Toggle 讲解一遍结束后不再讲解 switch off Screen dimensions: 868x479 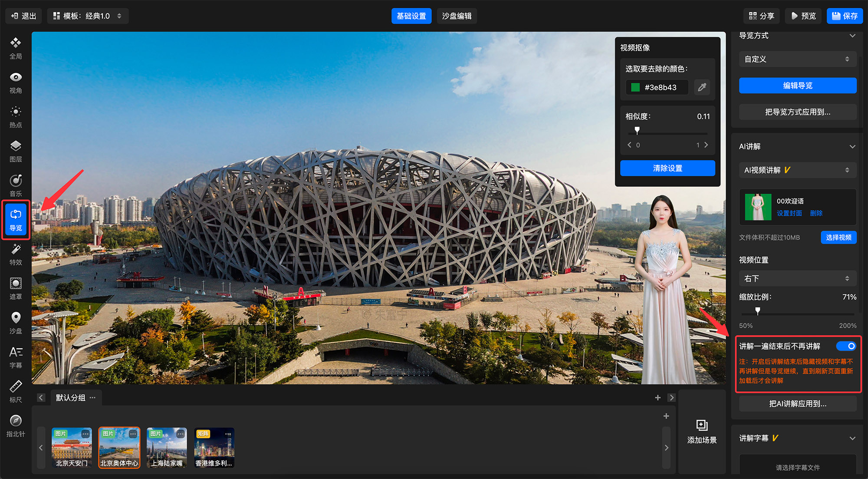click(846, 346)
